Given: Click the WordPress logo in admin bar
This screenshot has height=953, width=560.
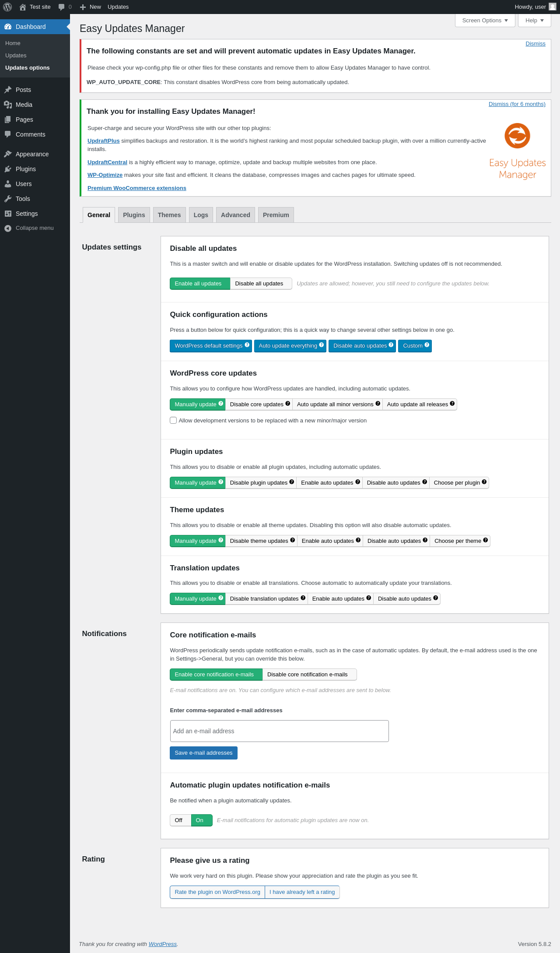Looking at the screenshot, I should click(x=7, y=7).
